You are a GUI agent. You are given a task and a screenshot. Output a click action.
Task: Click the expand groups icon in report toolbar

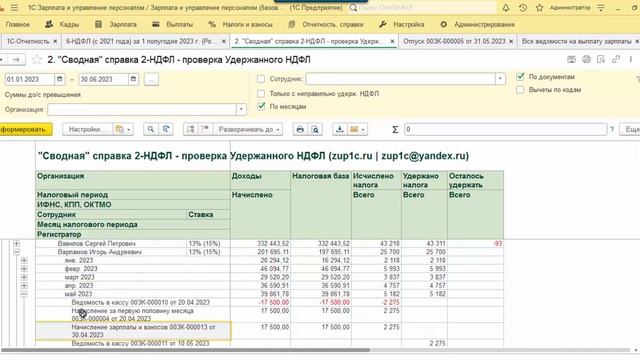(190, 129)
